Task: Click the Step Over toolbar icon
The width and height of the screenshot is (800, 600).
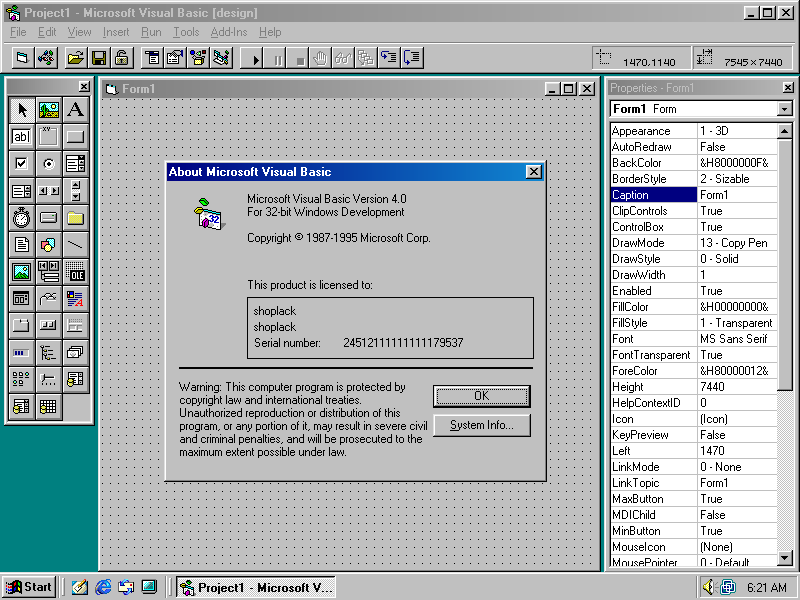Action: coord(412,58)
